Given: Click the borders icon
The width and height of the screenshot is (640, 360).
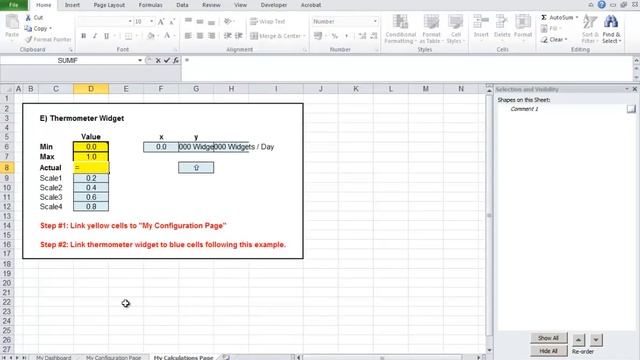Looking at the screenshot, I should [128, 36].
